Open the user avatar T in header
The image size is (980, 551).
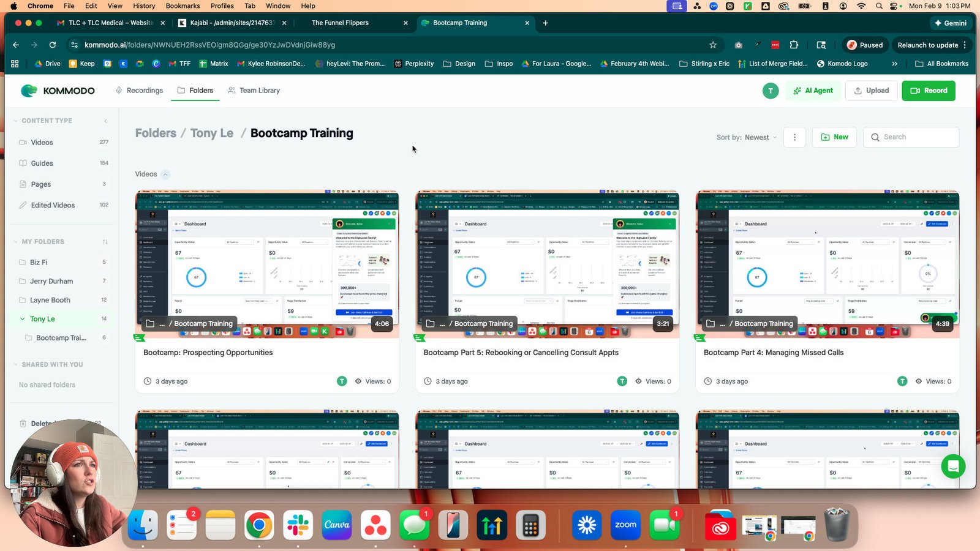(x=771, y=91)
